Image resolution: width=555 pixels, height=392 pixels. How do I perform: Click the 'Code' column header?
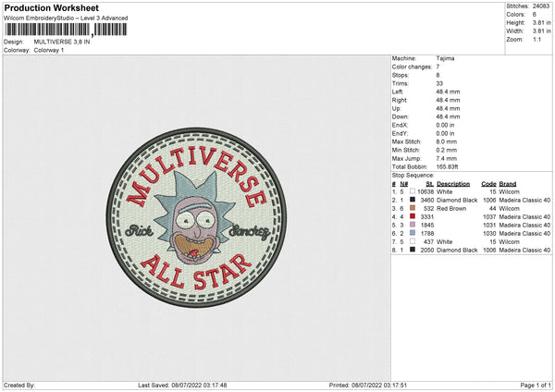pos(488,184)
